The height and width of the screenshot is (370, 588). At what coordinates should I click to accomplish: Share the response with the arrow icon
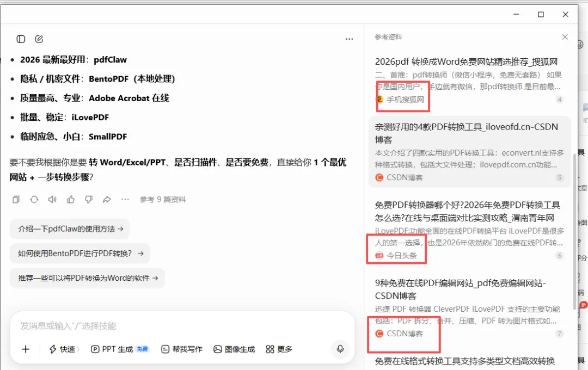tap(107, 200)
